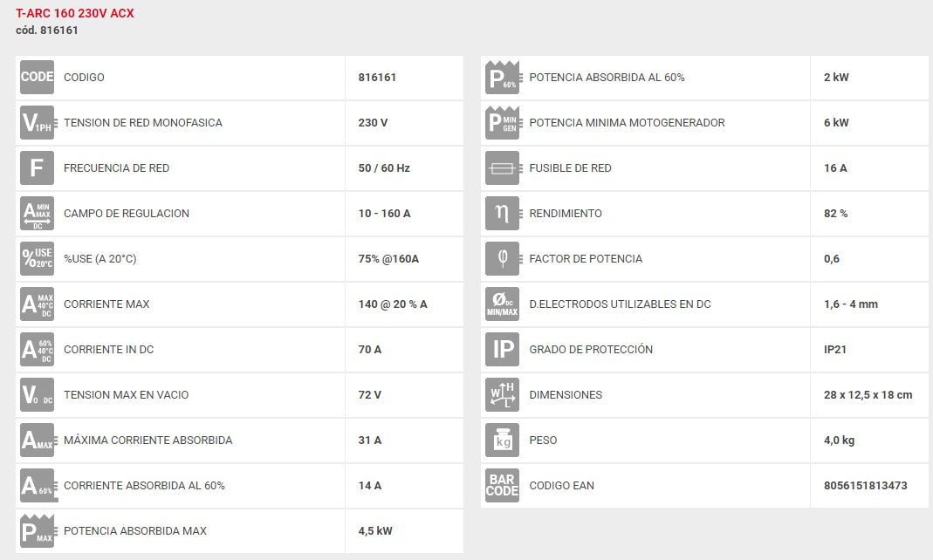Click the 0,6 power factor value

[x=831, y=259]
